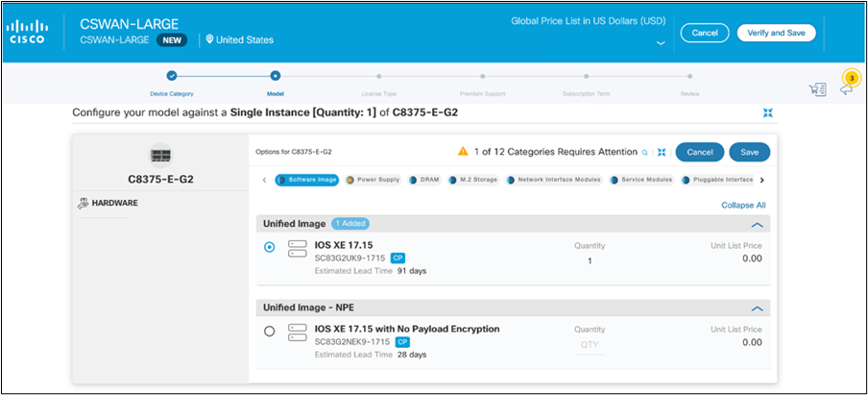Click the search icon beside Requires Attention

(x=644, y=153)
